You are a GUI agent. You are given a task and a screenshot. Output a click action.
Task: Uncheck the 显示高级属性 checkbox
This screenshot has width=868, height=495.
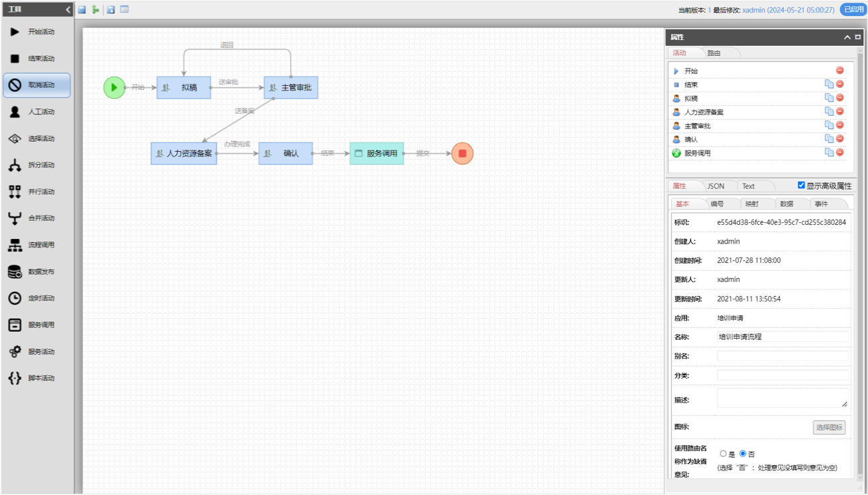point(801,186)
